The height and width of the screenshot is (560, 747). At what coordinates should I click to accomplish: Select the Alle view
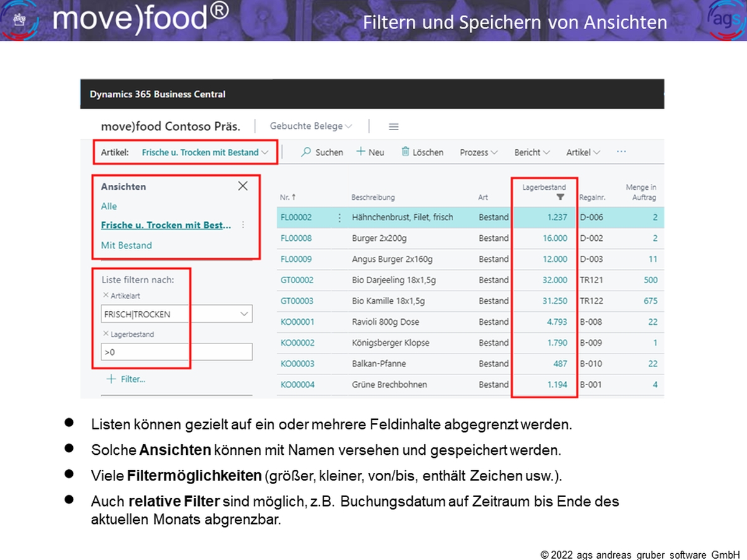[x=109, y=206]
